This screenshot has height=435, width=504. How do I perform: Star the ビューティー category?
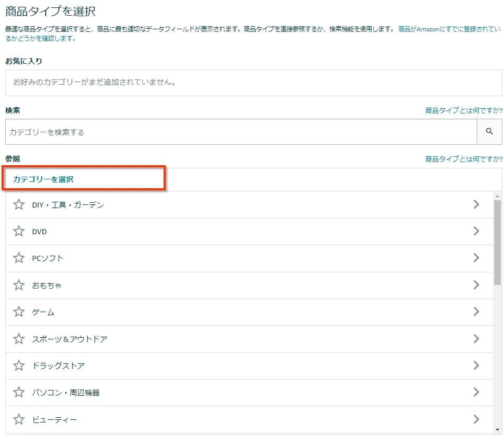tap(19, 419)
